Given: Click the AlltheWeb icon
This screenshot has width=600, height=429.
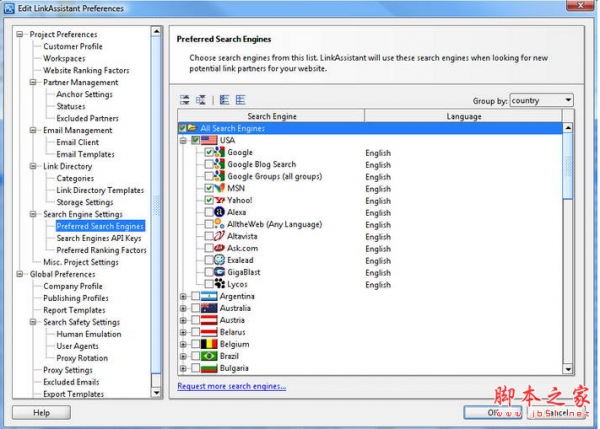Looking at the screenshot, I should [219, 224].
